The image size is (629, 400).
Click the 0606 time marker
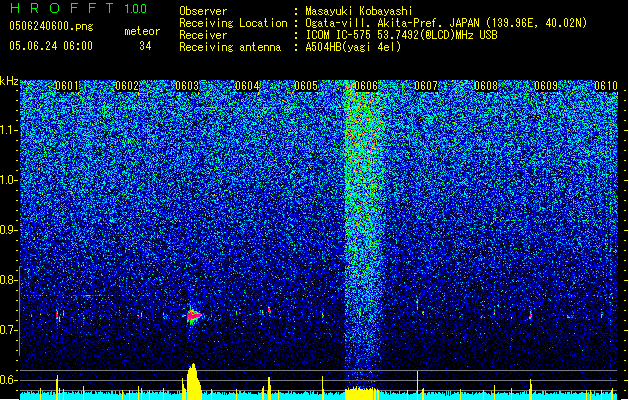(x=366, y=86)
